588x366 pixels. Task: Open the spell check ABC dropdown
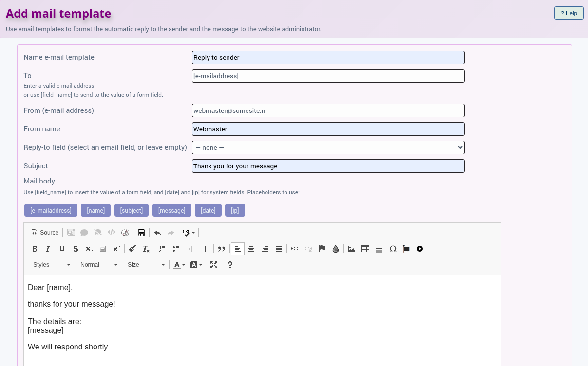click(189, 233)
